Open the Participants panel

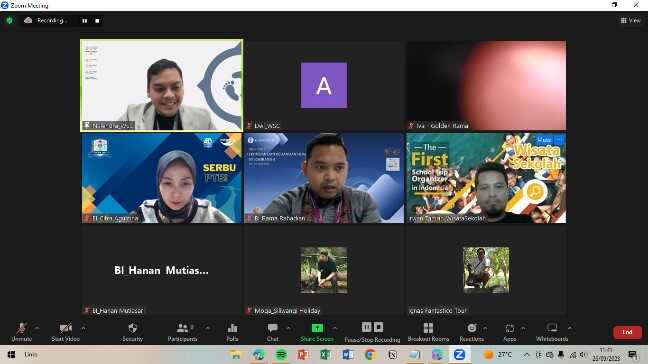182,332
